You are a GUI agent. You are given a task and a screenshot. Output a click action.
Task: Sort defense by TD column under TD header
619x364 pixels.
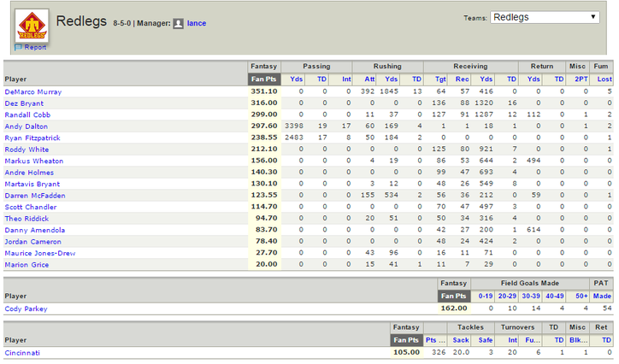559,340
